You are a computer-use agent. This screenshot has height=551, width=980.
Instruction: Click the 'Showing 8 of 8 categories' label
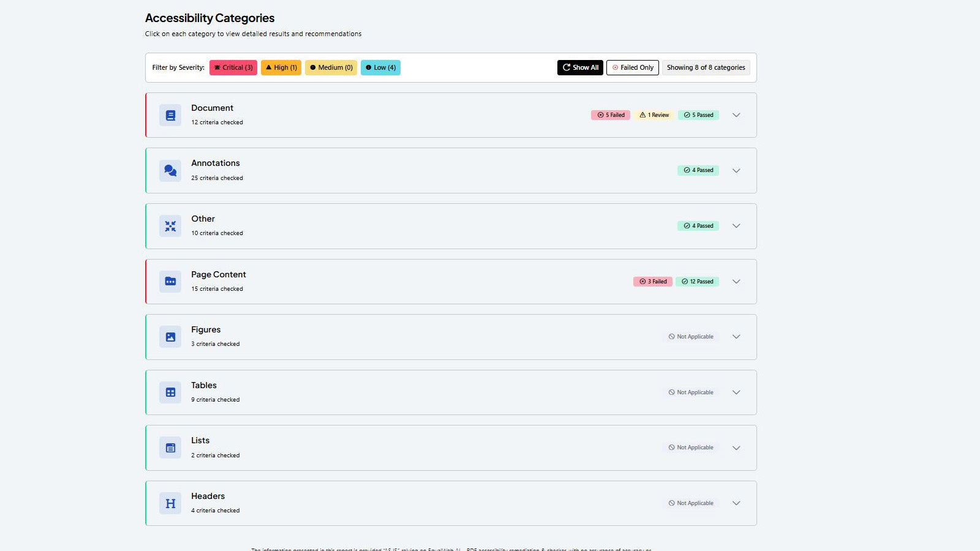point(706,67)
